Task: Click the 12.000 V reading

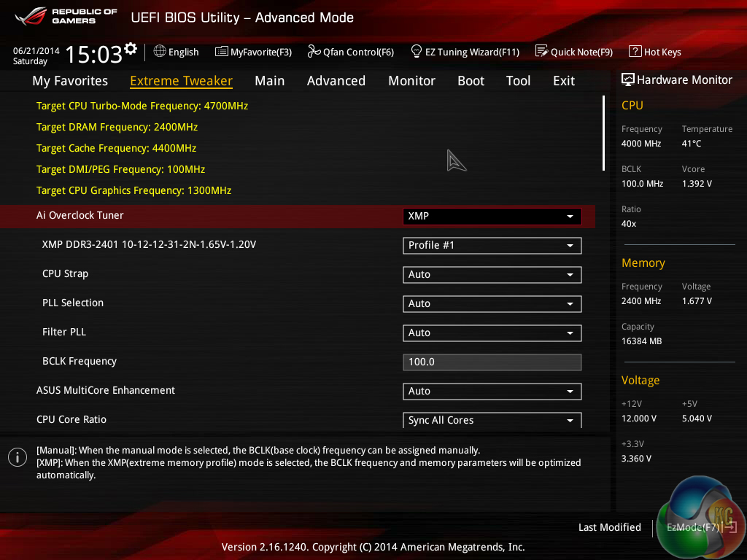Action: click(639, 418)
